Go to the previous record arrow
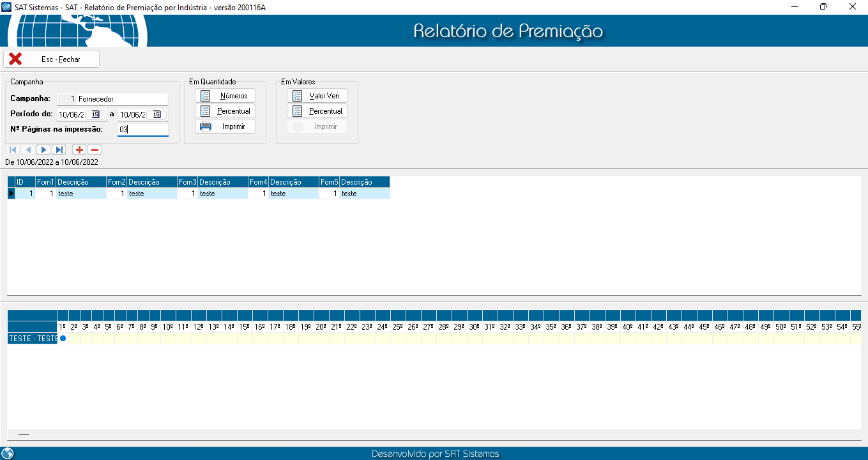The width and height of the screenshot is (868, 460). (x=28, y=149)
